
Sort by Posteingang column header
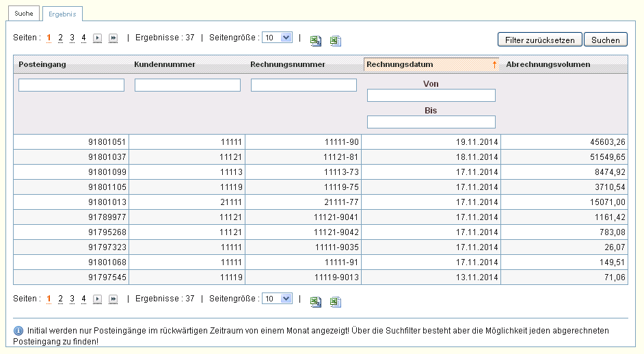(42, 64)
